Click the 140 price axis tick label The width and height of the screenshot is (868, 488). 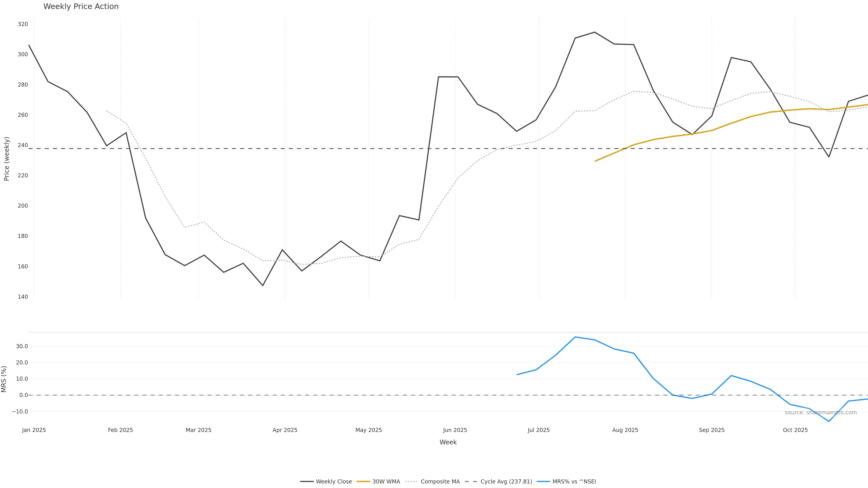[23, 297]
